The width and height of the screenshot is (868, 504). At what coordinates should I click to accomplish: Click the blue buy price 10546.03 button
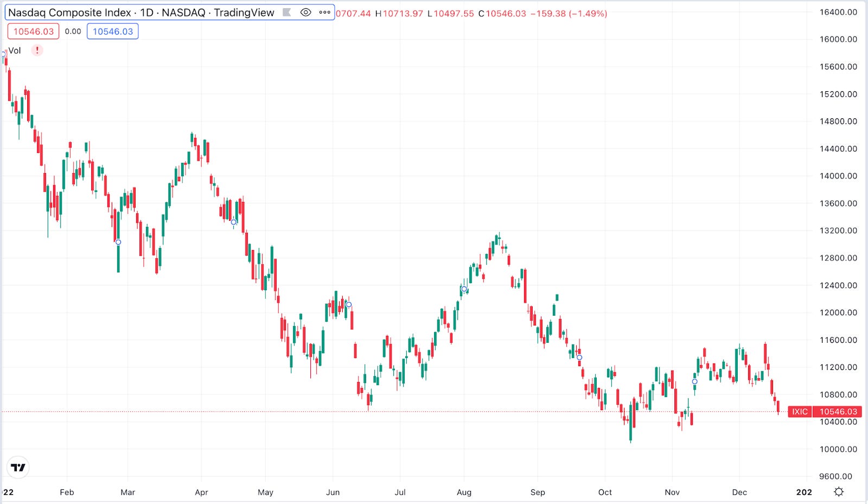113,31
